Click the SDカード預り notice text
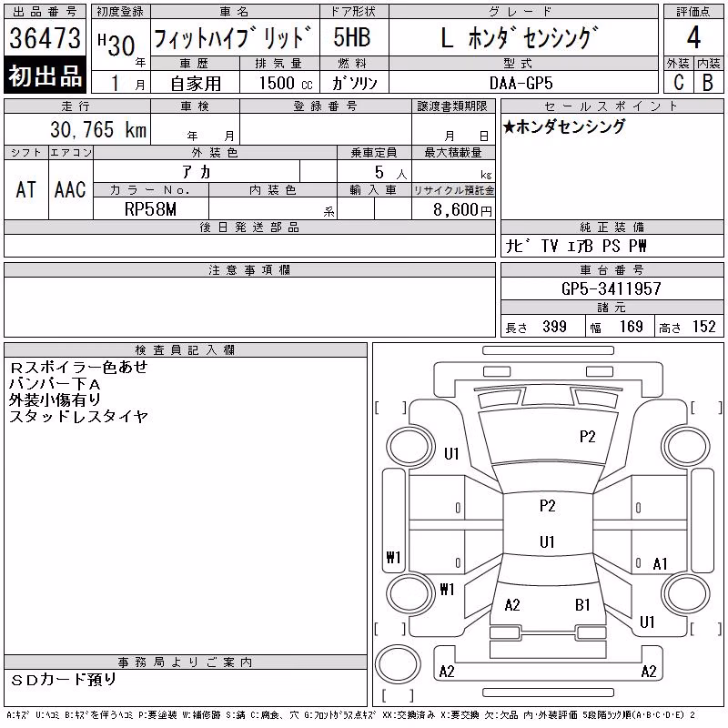 (64, 680)
